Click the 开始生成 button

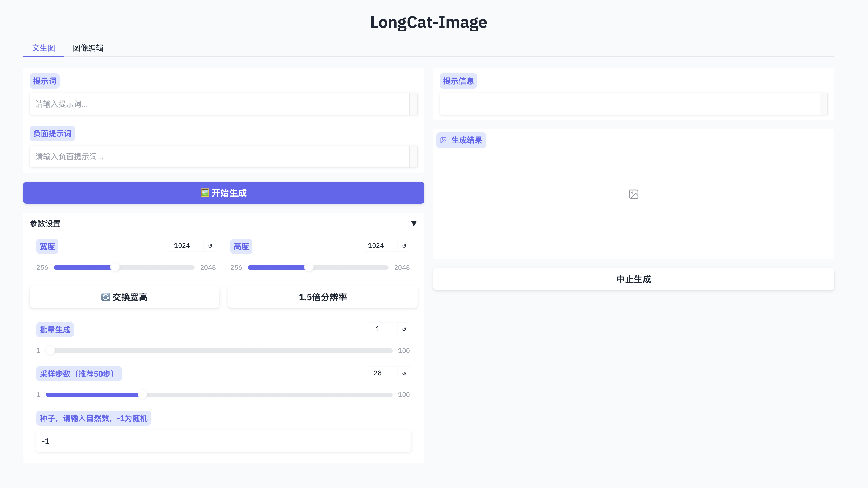pyautogui.click(x=223, y=192)
